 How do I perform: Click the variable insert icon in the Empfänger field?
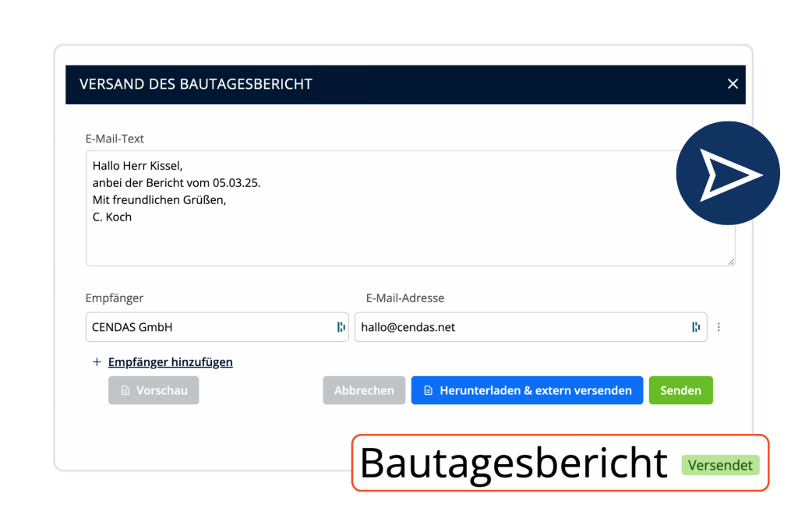pos(341,326)
